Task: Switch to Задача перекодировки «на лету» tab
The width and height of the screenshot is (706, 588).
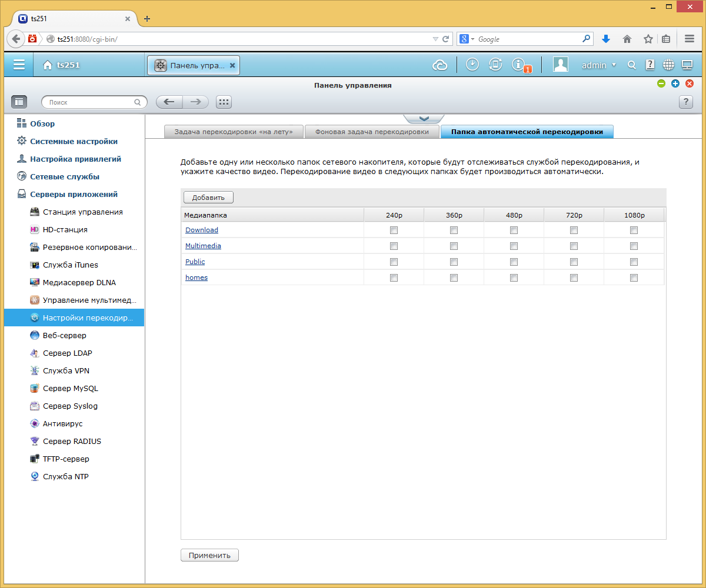Action: (x=233, y=132)
